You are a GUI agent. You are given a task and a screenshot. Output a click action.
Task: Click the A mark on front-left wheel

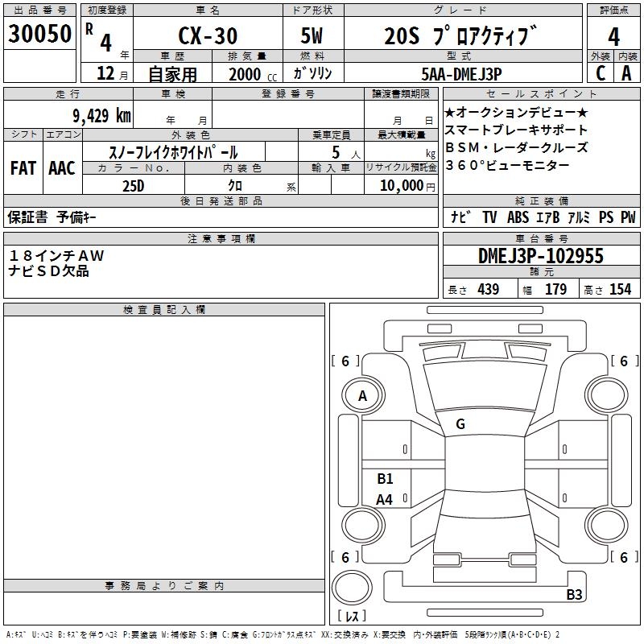(362, 396)
